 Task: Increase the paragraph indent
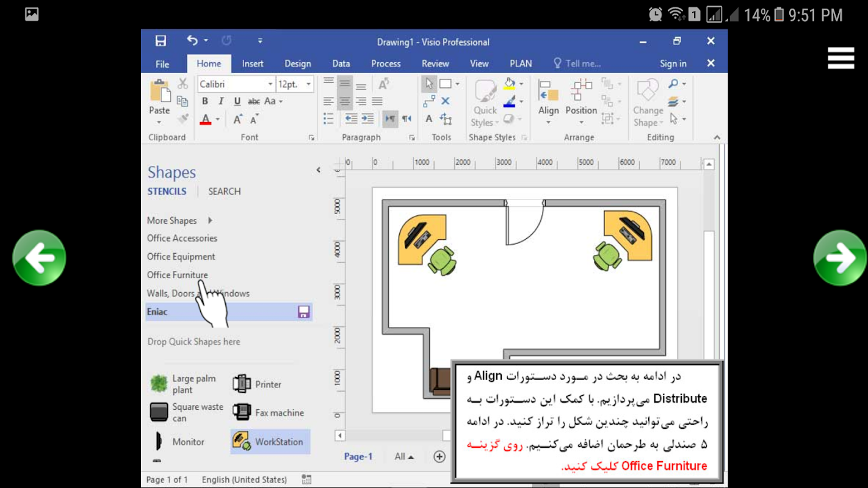pos(367,118)
